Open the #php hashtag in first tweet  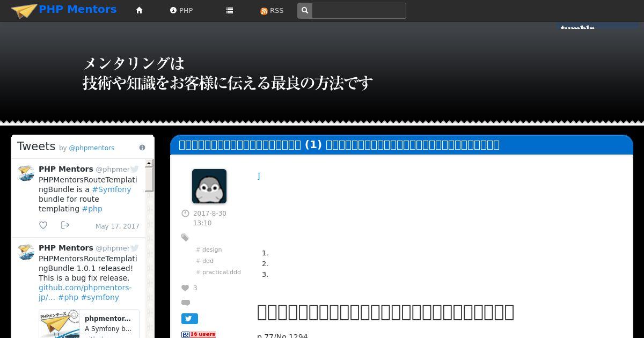[x=92, y=209]
